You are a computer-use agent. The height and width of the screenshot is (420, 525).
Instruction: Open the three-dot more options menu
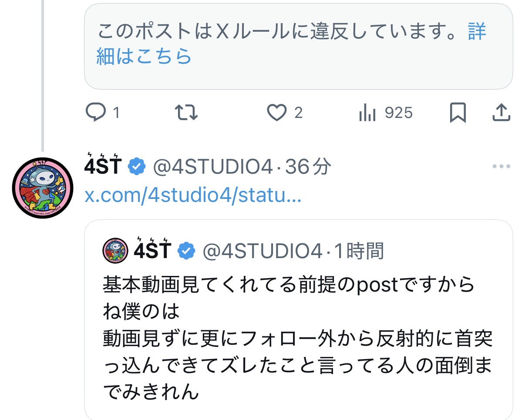coord(501,166)
